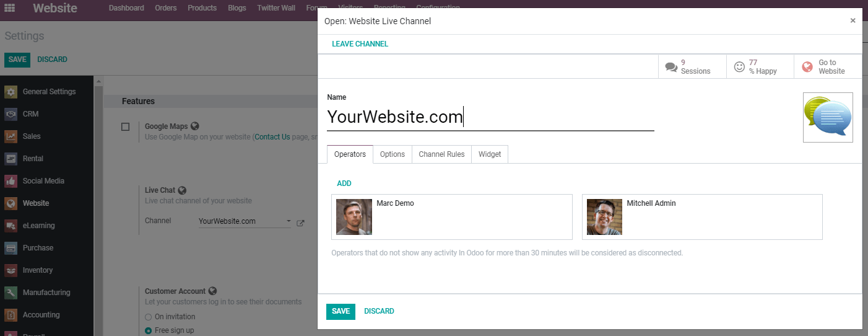Enable the Google Maps checkbox

(126, 126)
